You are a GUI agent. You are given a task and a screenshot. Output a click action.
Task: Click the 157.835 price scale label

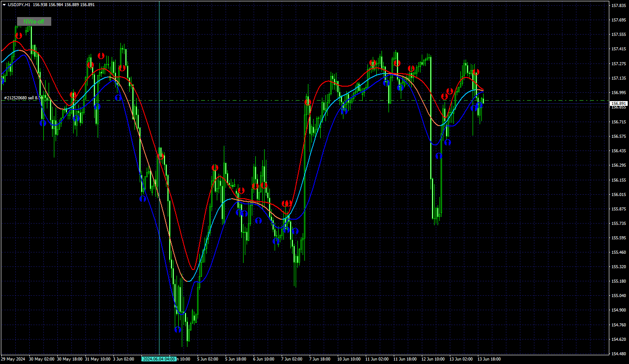tap(618, 5)
